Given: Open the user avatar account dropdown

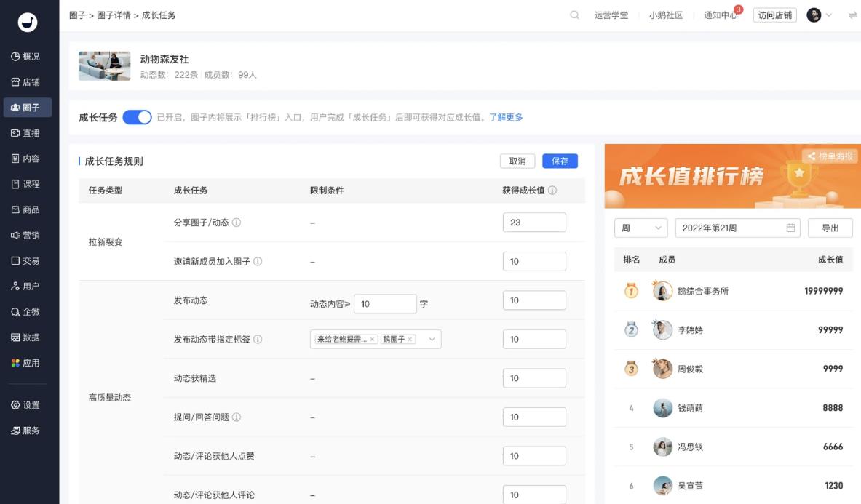Looking at the screenshot, I should point(820,15).
